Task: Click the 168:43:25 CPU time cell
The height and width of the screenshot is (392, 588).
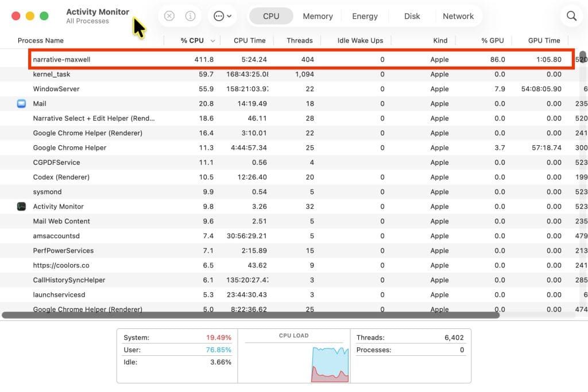Action: coord(247,74)
